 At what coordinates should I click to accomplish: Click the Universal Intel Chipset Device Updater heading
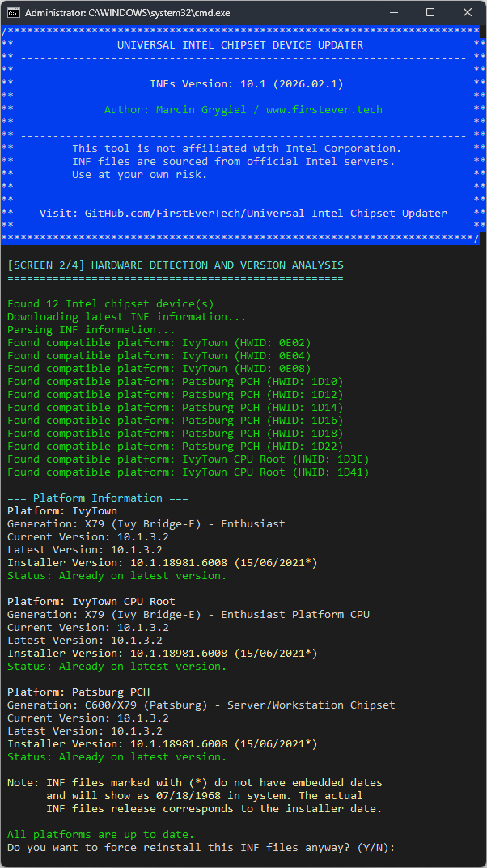pyautogui.click(x=239, y=44)
